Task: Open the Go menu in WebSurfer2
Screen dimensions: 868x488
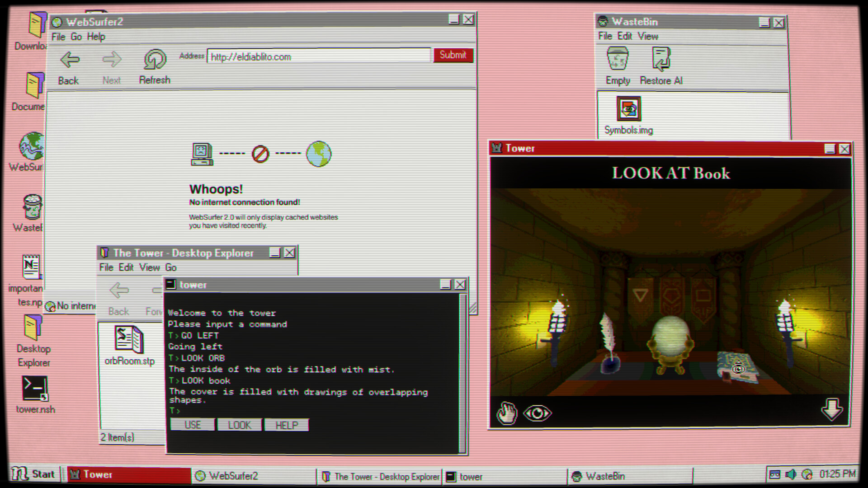Action: pyautogui.click(x=76, y=37)
